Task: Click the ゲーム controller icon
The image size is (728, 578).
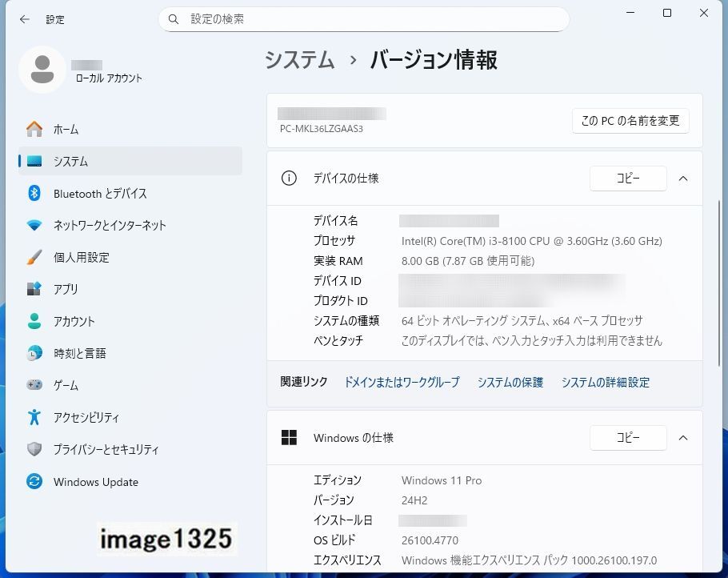Action: tap(34, 385)
